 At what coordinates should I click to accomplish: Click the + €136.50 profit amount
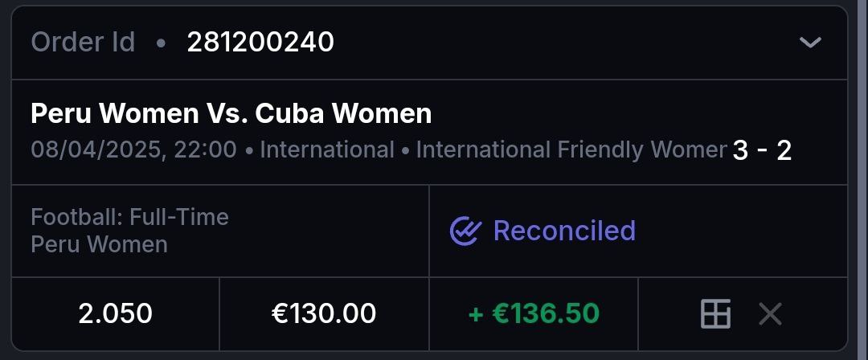(x=534, y=313)
